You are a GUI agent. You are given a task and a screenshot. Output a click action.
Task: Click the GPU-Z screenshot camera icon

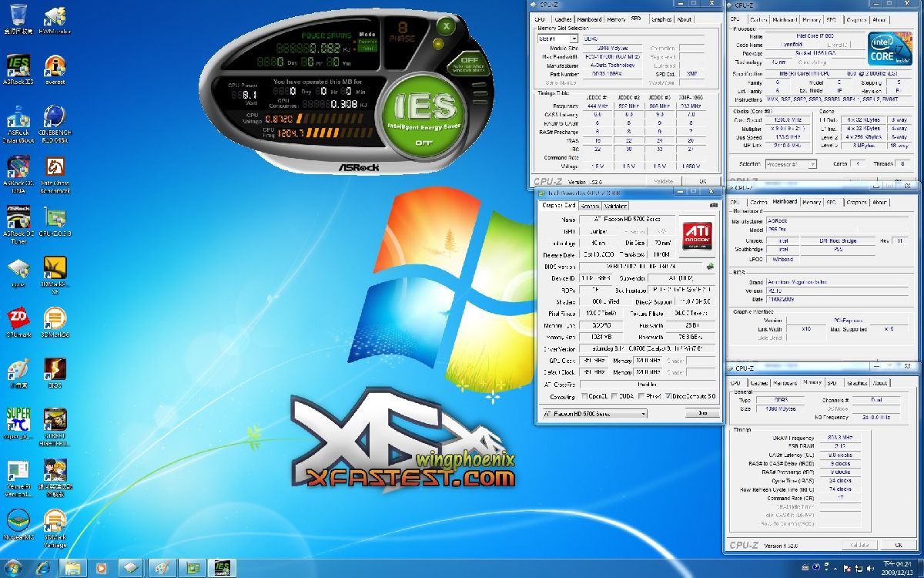click(713, 204)
